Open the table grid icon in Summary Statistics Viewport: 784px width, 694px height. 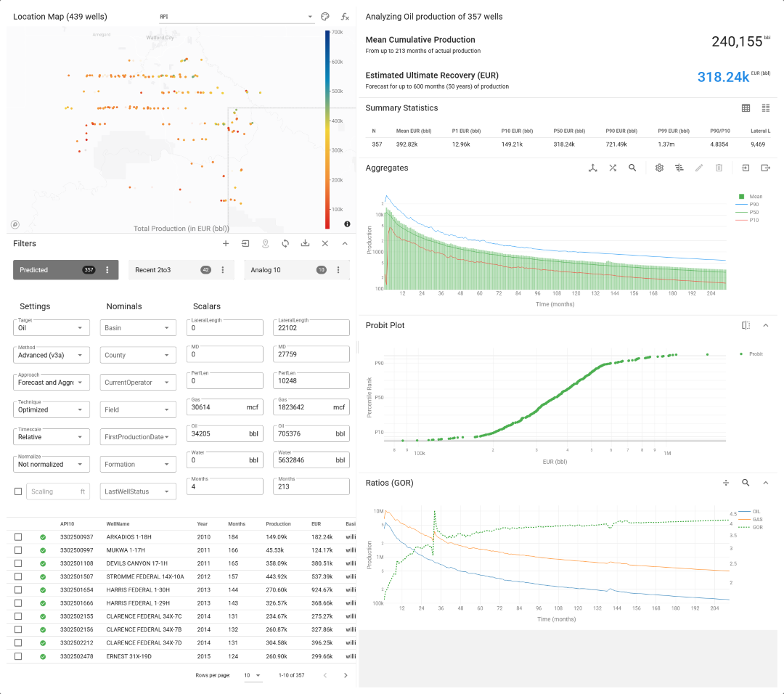[x=746, y=107]
